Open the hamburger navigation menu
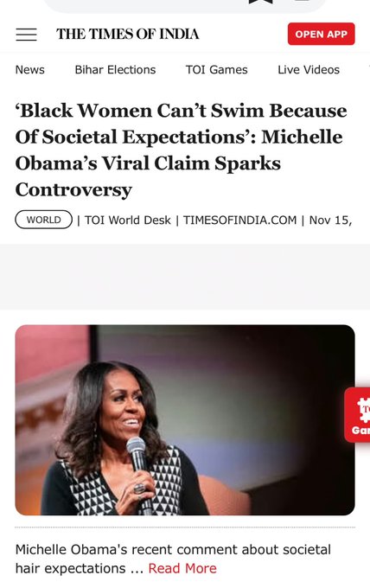This screenshot has height=588, width=370. [x=26, y=35]
